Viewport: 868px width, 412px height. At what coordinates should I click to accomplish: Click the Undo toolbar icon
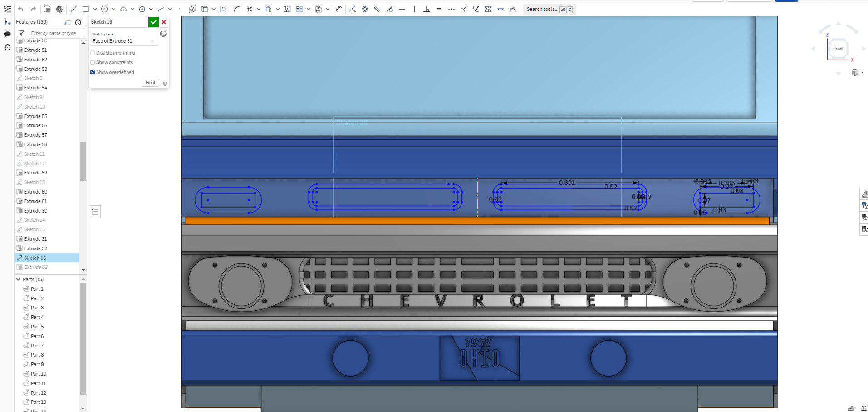point(20,9)
